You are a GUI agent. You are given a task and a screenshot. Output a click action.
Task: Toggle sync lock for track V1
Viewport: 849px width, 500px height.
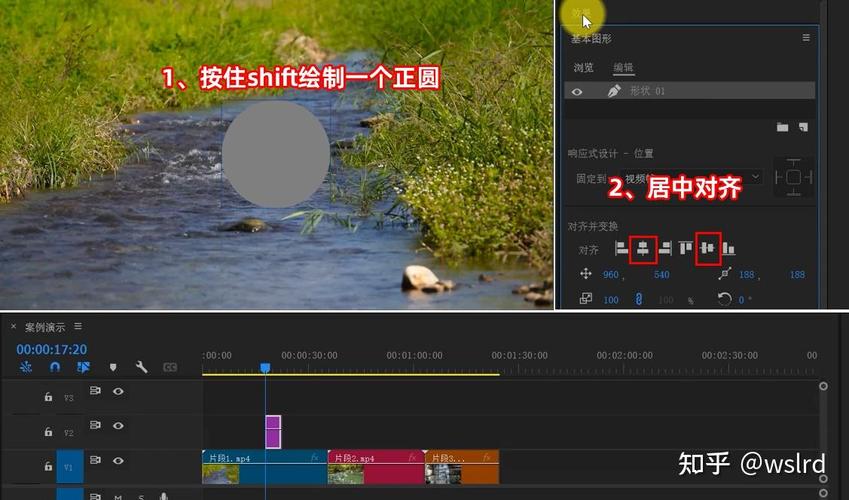(x=95, y=459)
